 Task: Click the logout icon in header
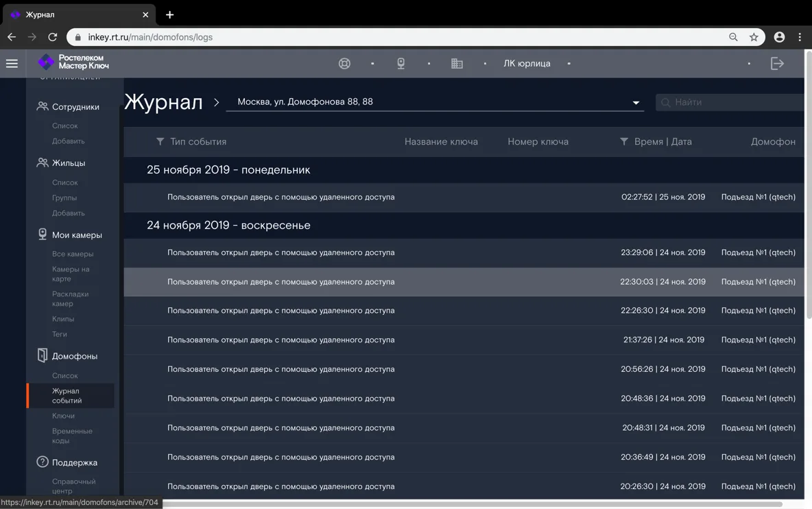click(x=777, y=63)
